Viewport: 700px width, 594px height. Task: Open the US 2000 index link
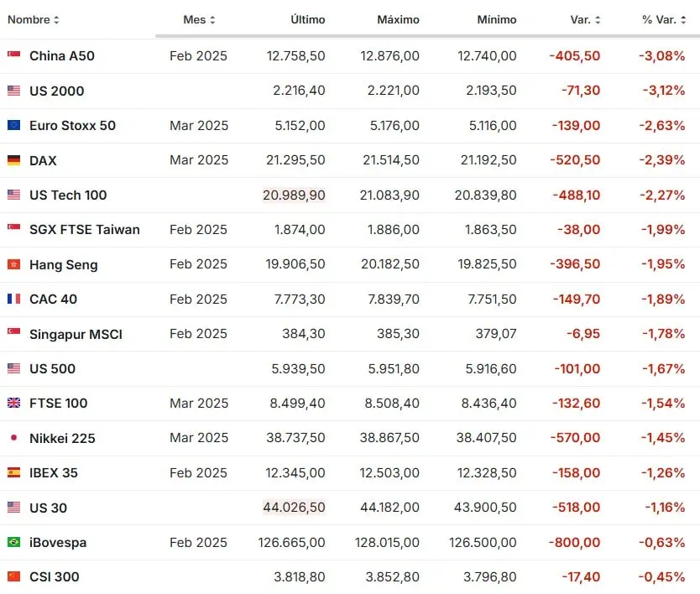[x=56, y=91]
